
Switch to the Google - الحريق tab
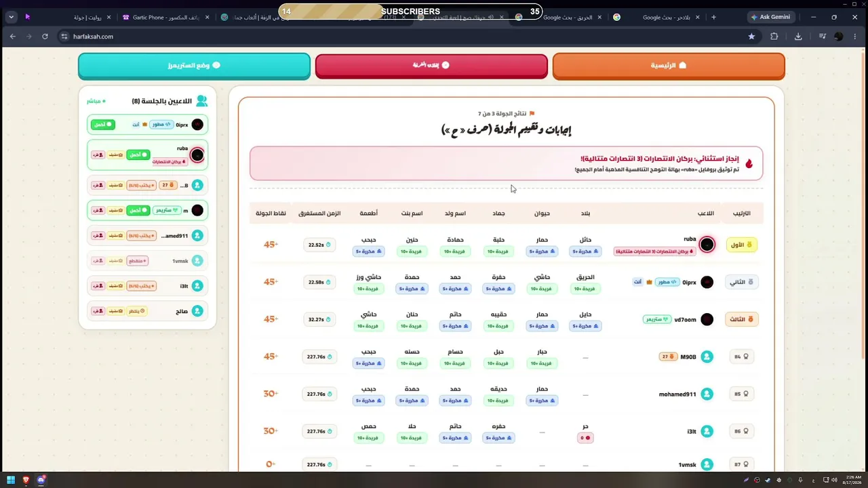coord(558,17)
